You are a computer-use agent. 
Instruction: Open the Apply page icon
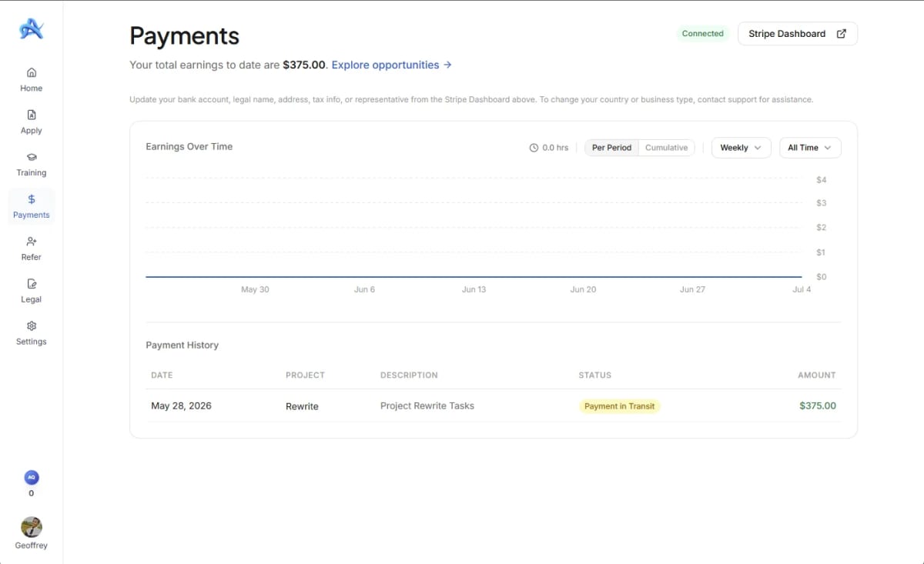click(32, 115)
